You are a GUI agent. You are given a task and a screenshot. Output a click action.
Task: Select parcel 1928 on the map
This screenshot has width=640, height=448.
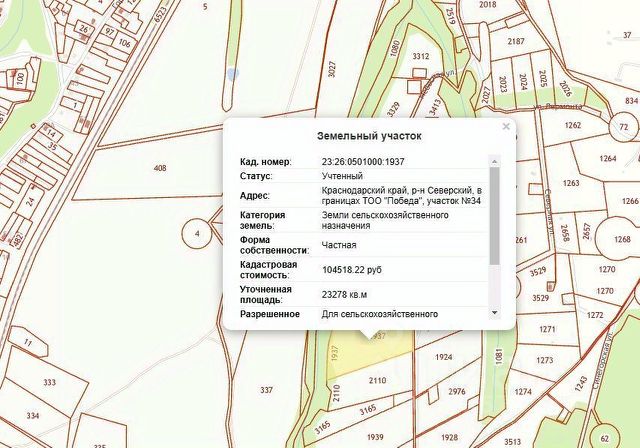pos(449,437)
